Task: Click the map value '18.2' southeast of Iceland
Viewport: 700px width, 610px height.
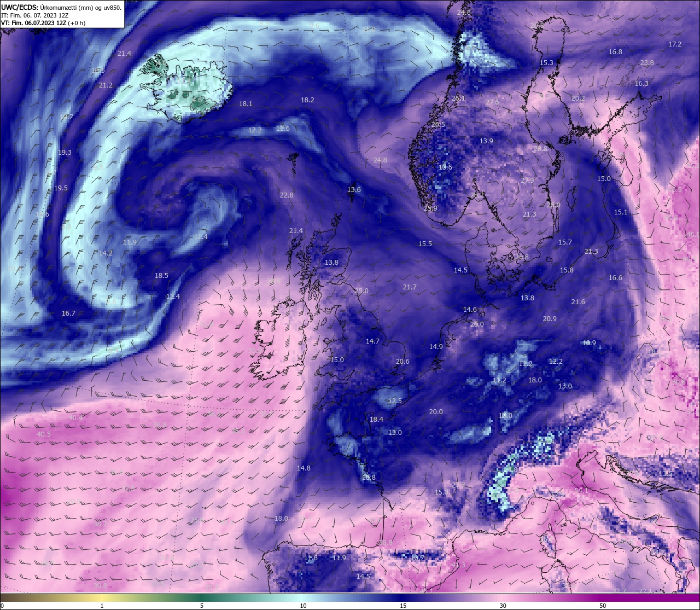Action: (x=307, y=100)
